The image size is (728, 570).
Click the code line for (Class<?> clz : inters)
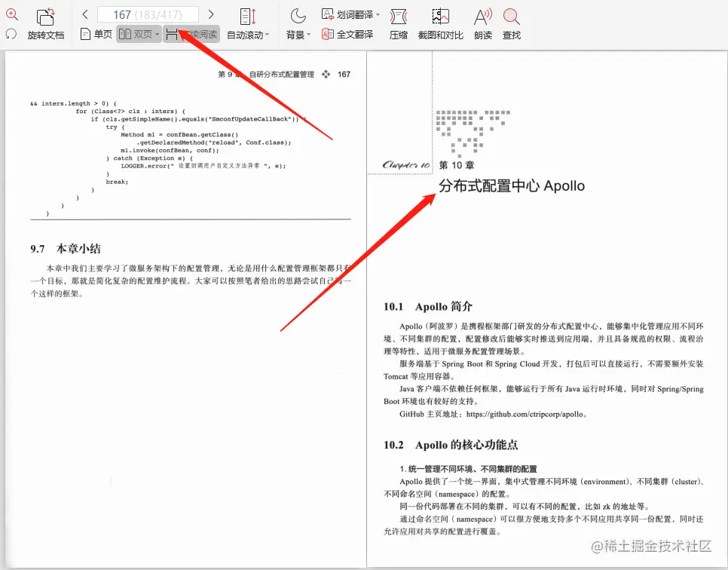(x=130, y=112)
